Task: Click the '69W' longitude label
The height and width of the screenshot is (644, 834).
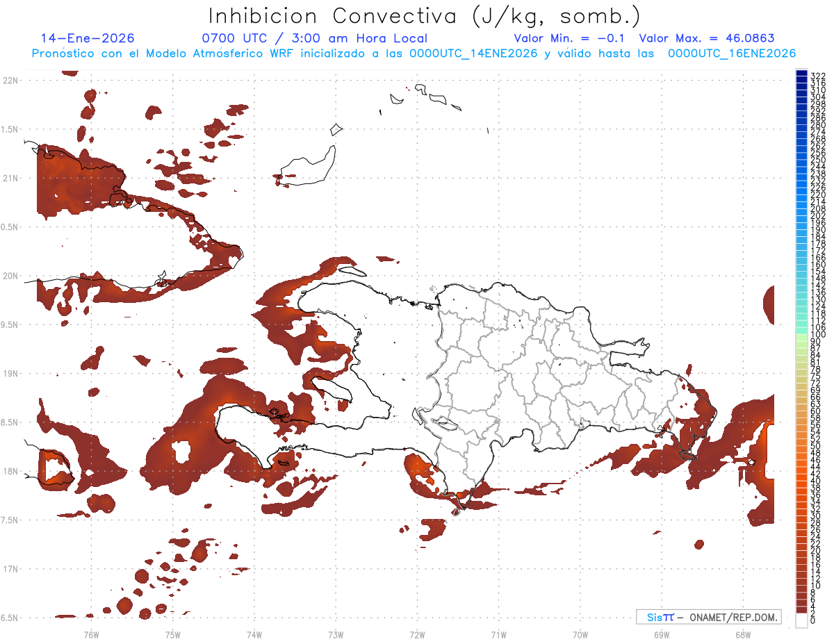Action: (x=662, y=634)
